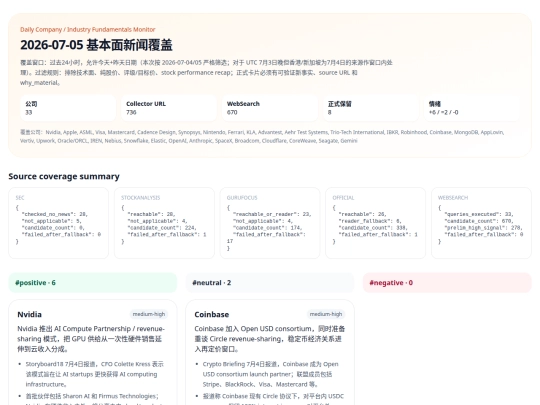Select the #positive · 6 column header
The image size is (540, 405).
pos(93,283)
